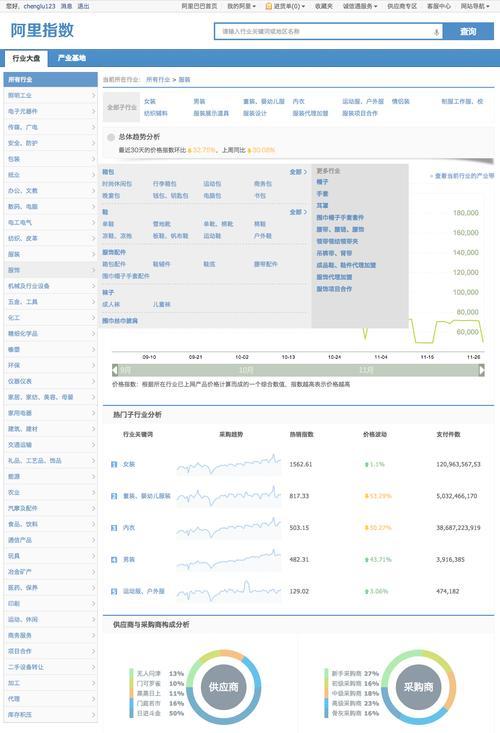The height and width of the screenshot is (733, 500).
Task: Expand the 安全、防护 category arrow
Action: point(93,143)
